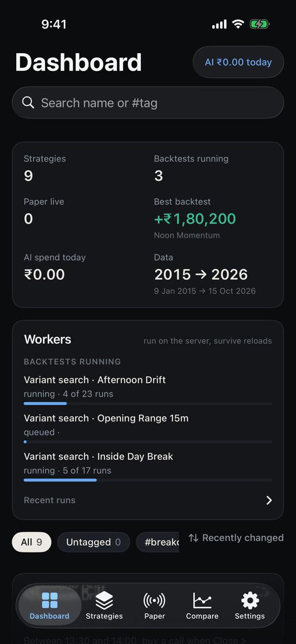The image size is (296, 644).
Task: Tap the 9 Jan 2015 → 15 Oct 2026 text
Action: point(205,291)
